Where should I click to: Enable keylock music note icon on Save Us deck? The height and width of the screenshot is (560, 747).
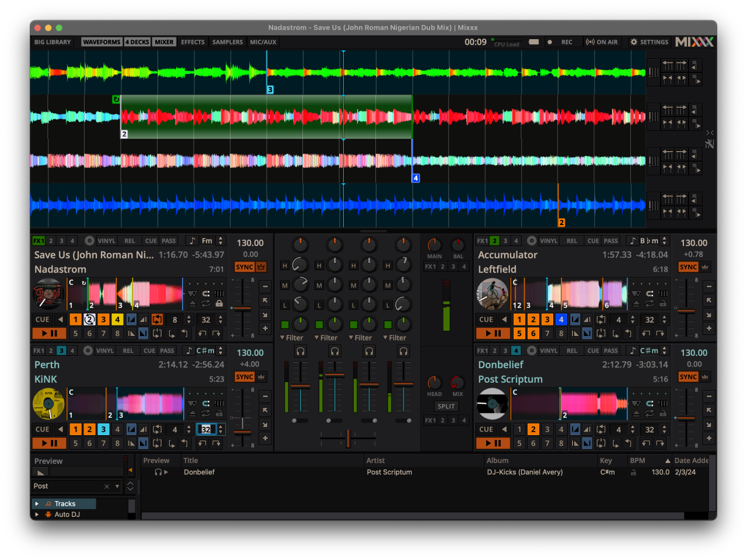[191, 240]
